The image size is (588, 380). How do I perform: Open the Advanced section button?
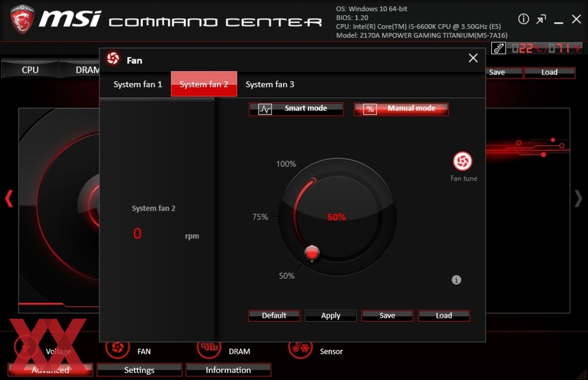point(50,370)
